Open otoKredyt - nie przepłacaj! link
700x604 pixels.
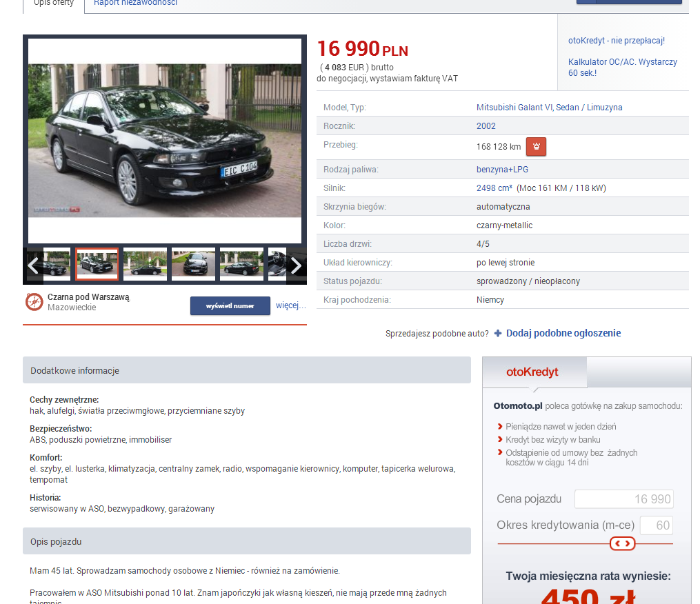617,41
